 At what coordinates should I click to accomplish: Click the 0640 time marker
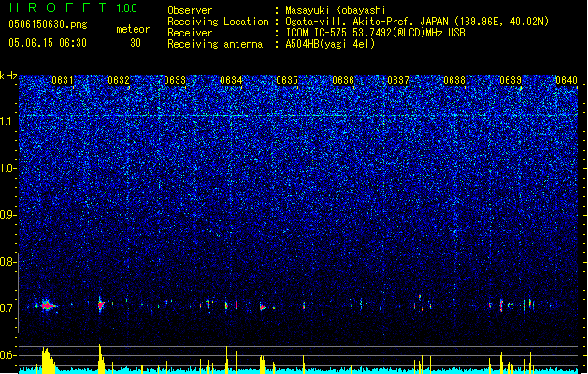coord(566,80)
